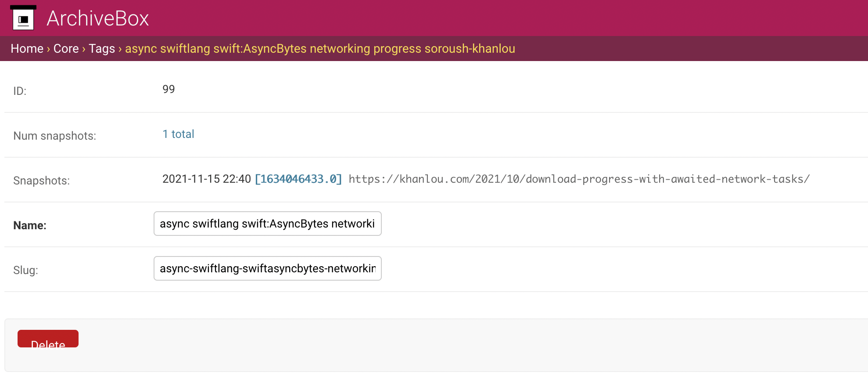
Task: Open Core in breadcrumb
Action: click(66, 48)
